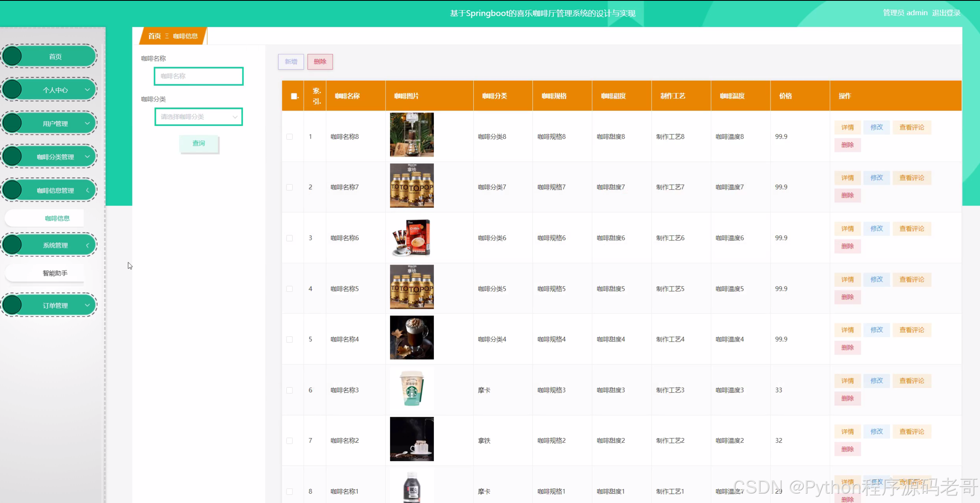Click the circle icon beside 咖啡分类管理

pos(13,156)
